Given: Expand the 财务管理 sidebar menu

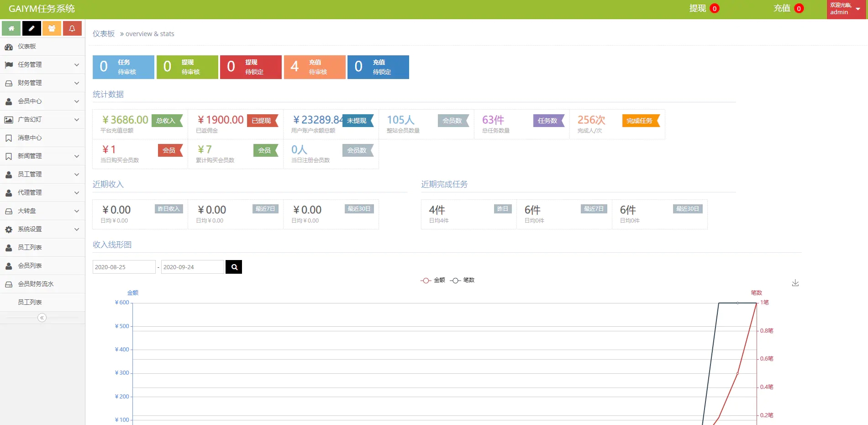Looking at the screenshot, I should (x=42, y=83).
